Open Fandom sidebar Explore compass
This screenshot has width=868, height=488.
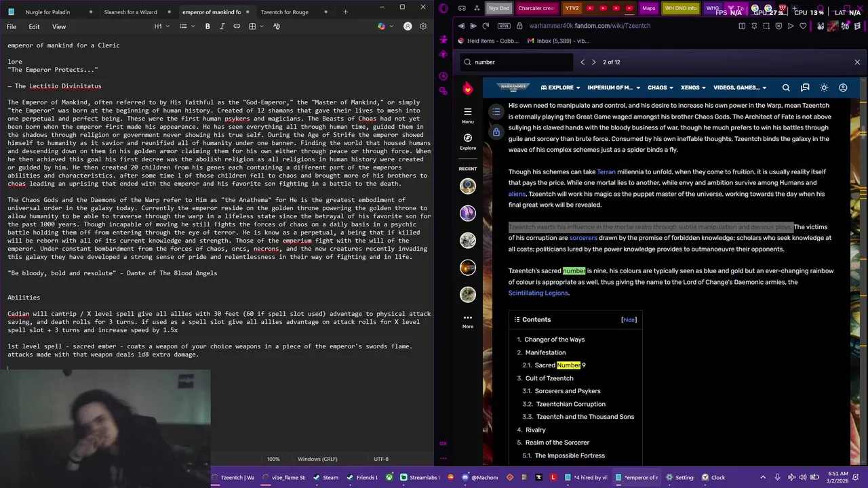[468, 141]
